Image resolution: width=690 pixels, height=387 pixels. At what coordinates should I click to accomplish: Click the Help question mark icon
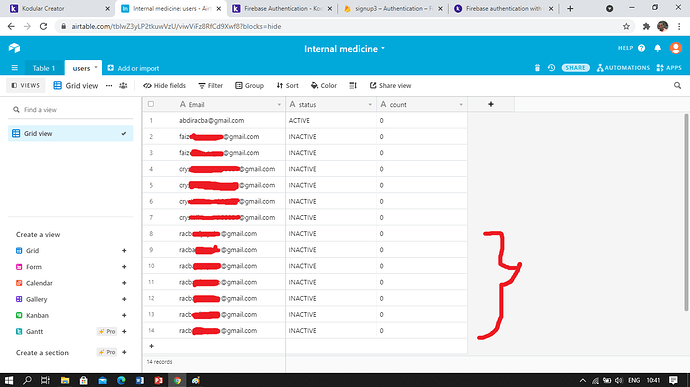tap(641, 48)
